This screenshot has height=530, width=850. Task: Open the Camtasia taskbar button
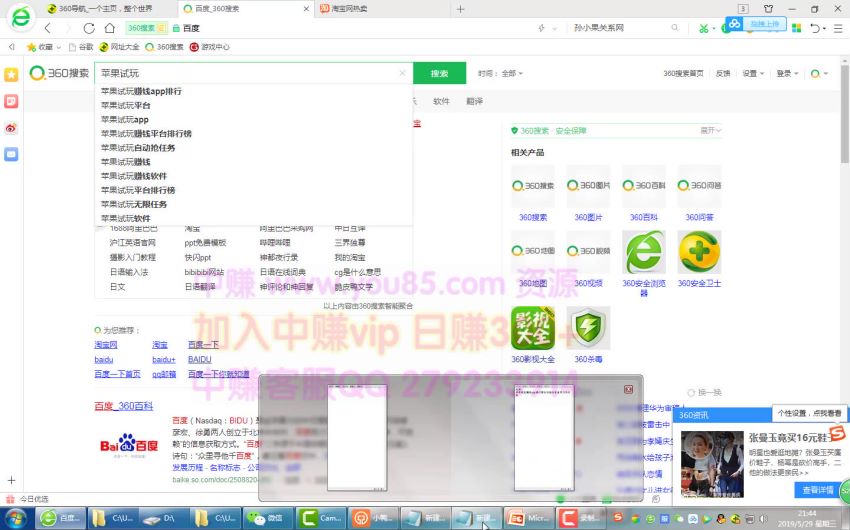point(320,519)
